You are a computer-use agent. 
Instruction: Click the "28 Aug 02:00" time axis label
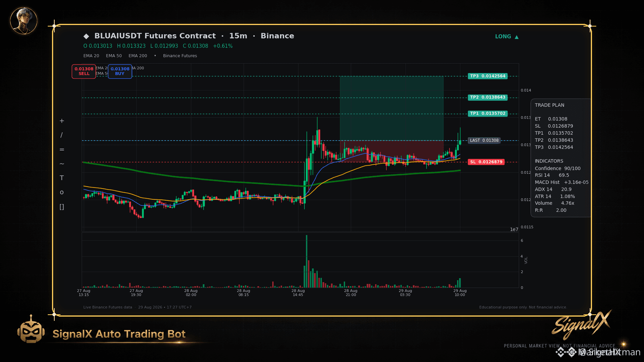tap(191, 293)
